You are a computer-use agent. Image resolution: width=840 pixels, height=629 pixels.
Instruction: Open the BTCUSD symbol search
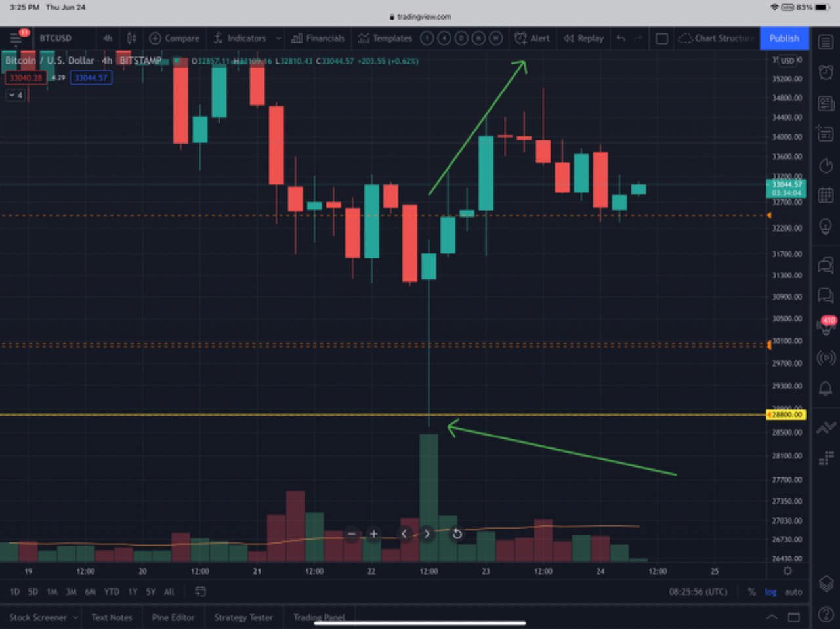tap(55, 38)
